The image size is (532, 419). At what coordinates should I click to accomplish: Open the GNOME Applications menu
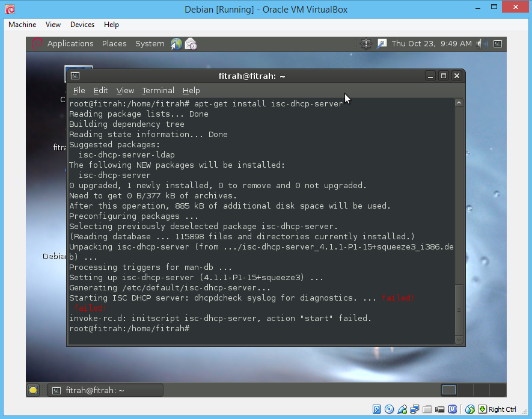[x=70, y=44]
